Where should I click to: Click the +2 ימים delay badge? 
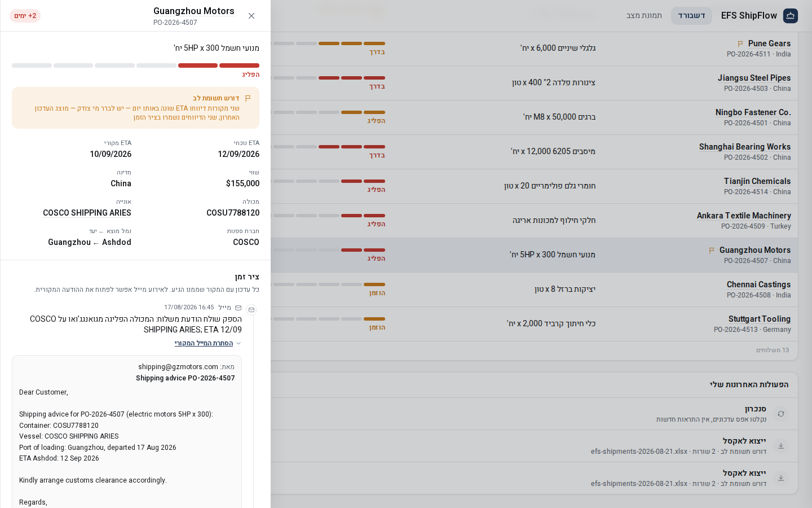pos(25,16)
